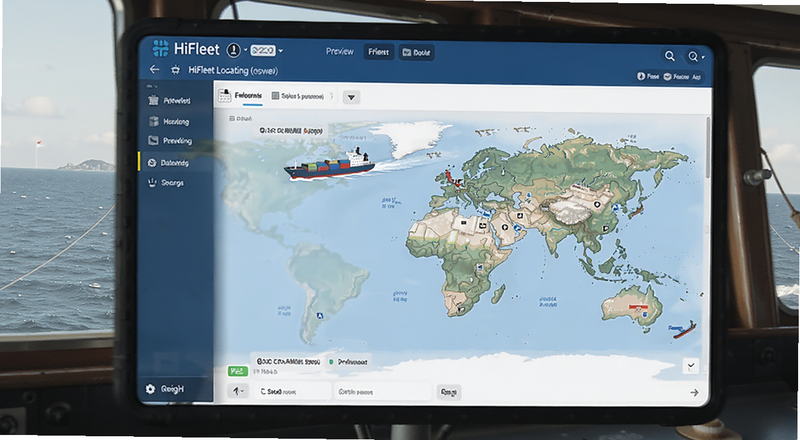
Task: Click the status pill with green dot
Action: click(348, 362)
